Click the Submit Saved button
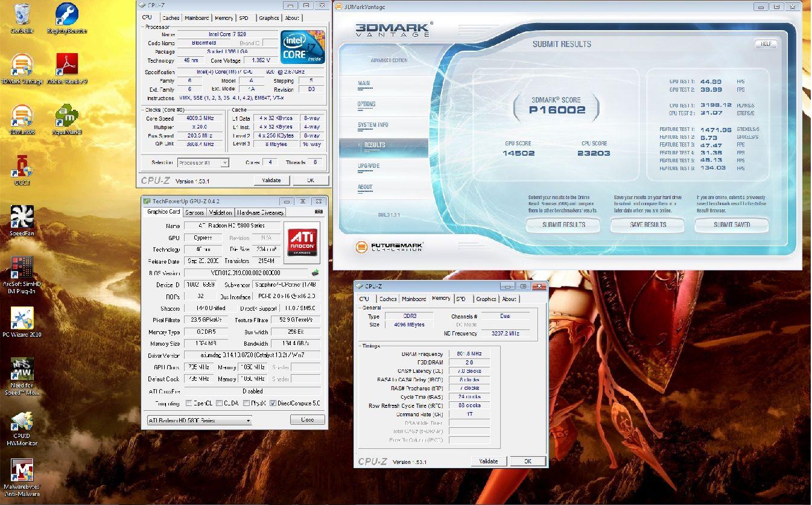812x505 pixels. (x=732, y=224)
